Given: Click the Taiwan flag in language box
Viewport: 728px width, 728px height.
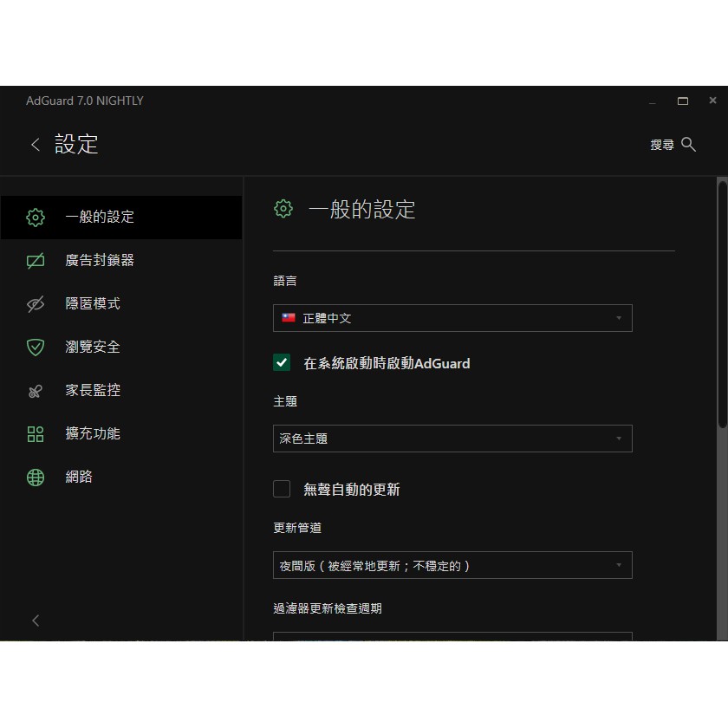Looking at the screenshot, I should 289,317.
